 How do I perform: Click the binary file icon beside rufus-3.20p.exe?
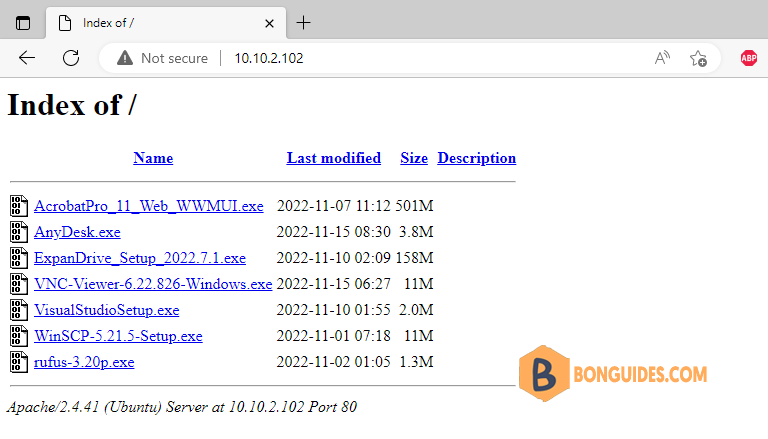[19, 362]
